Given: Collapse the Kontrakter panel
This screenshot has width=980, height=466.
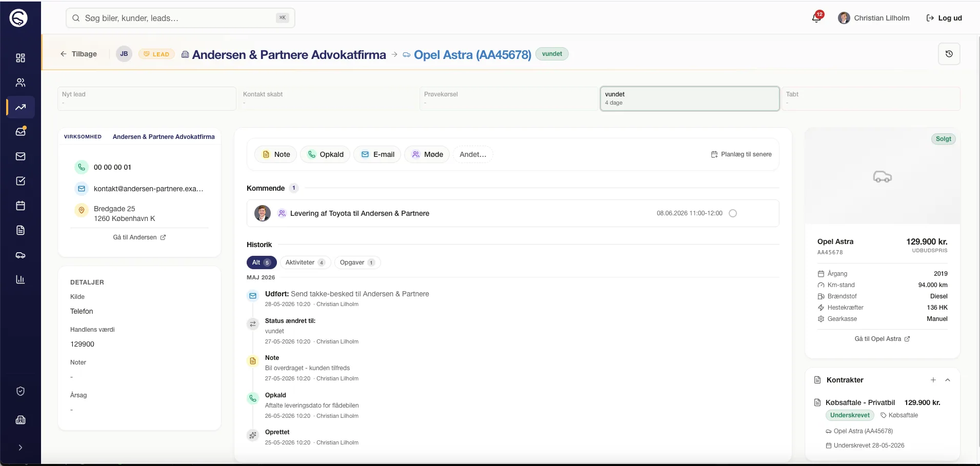Looking at the screenshot, I should (x=948, y=380).
